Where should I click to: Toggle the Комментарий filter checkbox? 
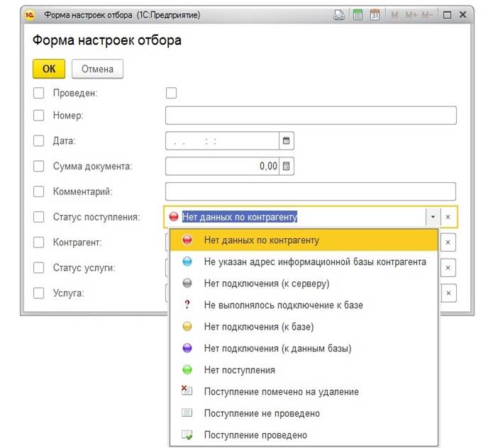(38, 191)
